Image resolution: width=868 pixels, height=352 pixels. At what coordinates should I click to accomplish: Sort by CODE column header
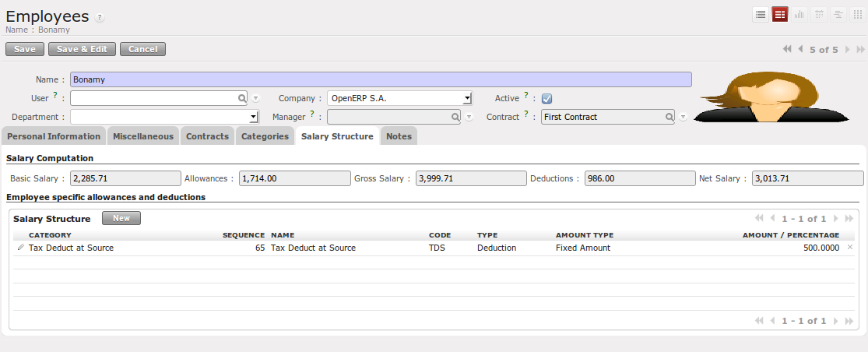click(440, 235)
